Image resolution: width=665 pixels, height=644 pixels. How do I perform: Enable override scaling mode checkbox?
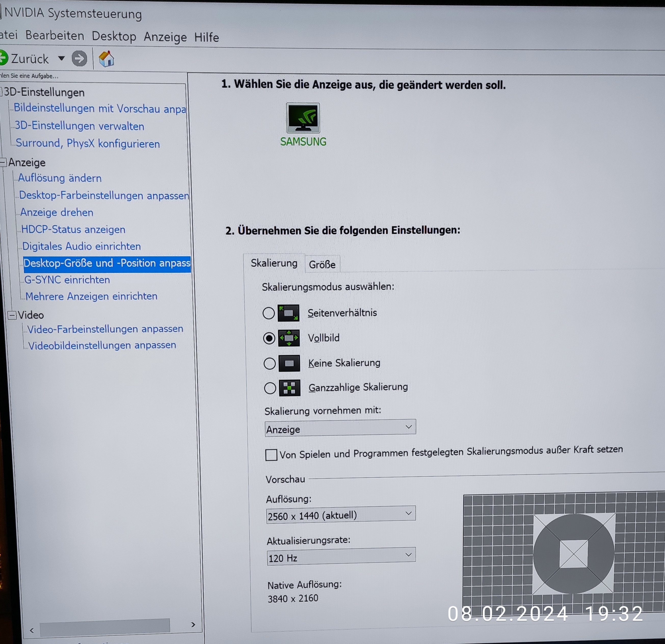pos(271,455)
